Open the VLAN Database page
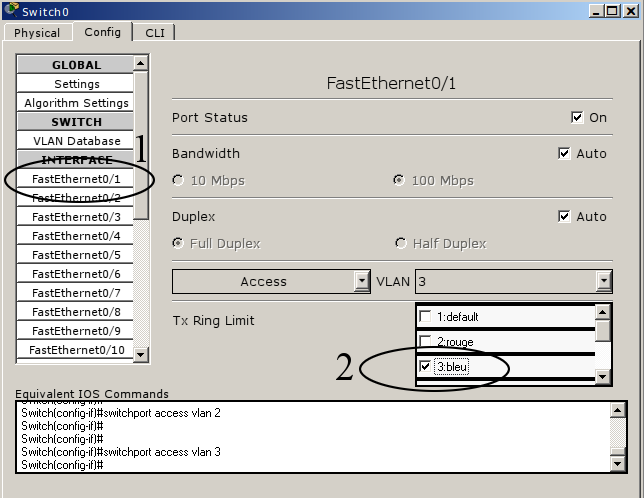 click(x=77, y=141)
